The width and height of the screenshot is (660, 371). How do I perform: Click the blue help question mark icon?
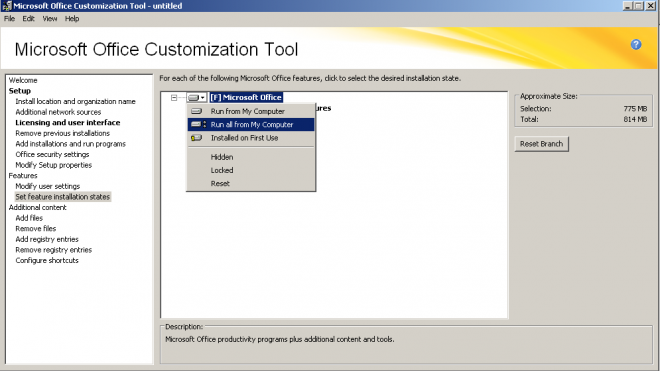point(636,45)
